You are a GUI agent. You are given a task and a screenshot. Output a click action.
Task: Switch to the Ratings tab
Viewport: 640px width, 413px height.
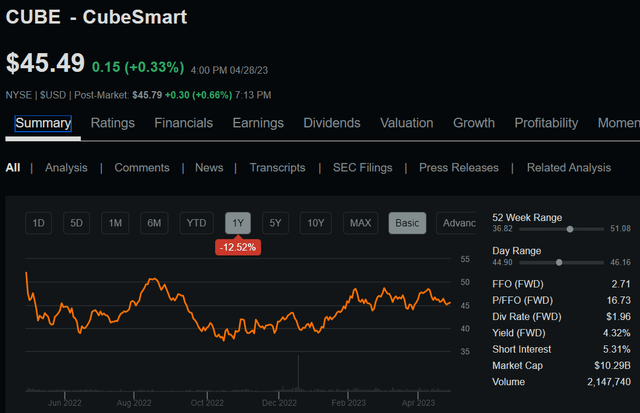[x=113, y=123]
